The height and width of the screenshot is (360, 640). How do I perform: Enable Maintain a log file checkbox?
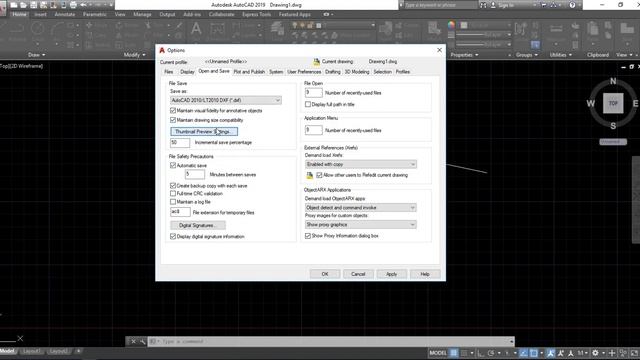(x=173, y=202)
